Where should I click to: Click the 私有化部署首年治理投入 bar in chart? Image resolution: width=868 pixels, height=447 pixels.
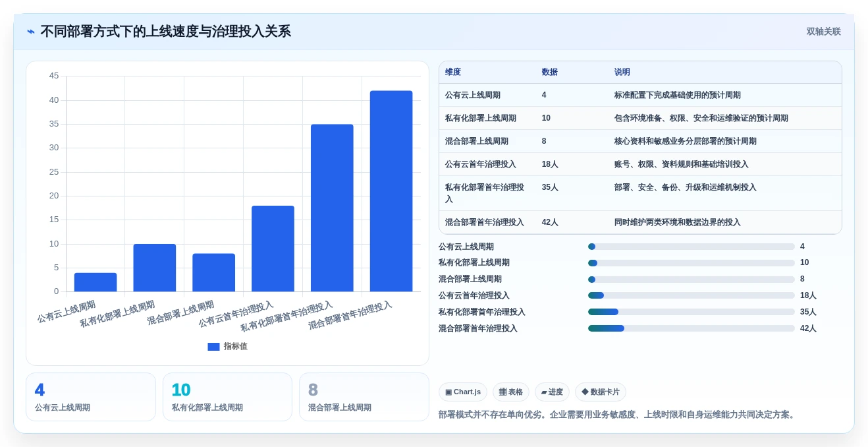point(332,208)
